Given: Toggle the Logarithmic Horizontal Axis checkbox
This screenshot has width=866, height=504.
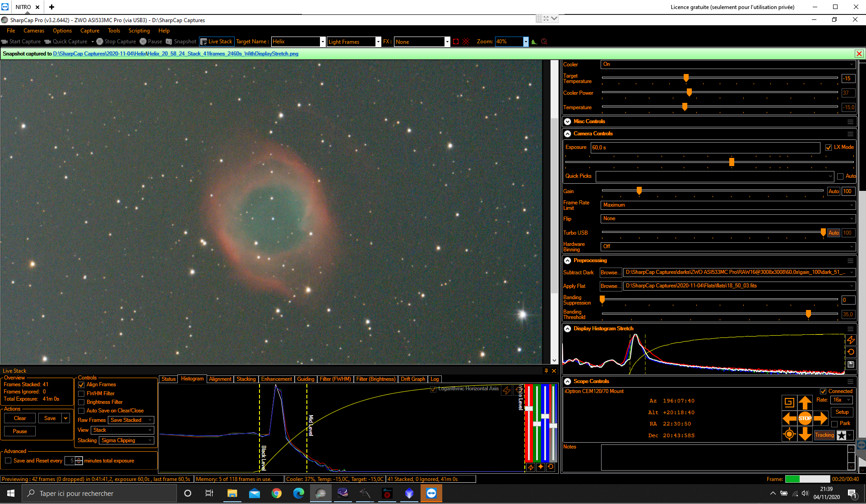Looking at the screenshot, I should coord(433,389).
